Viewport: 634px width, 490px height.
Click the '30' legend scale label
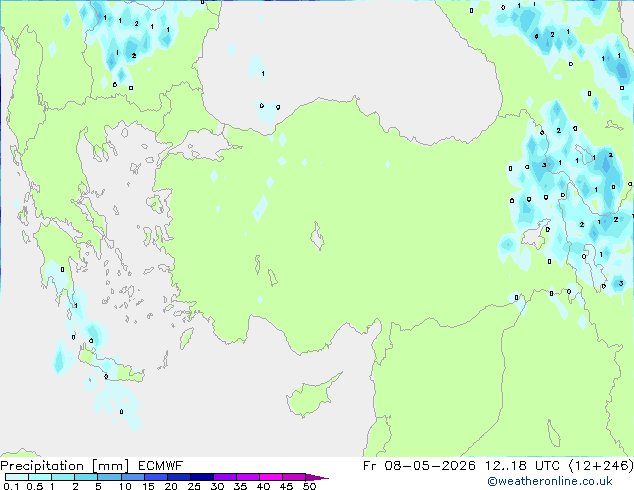pyautogui.click(x=217, y=486)
